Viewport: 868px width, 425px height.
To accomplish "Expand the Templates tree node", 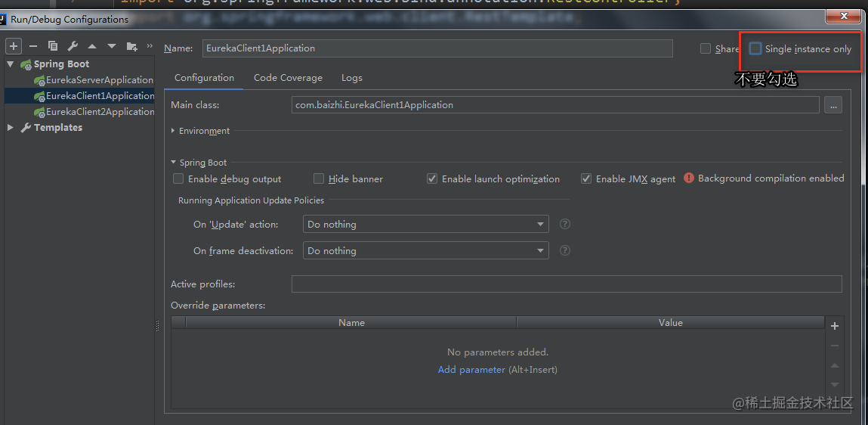I will click(11, 128).
